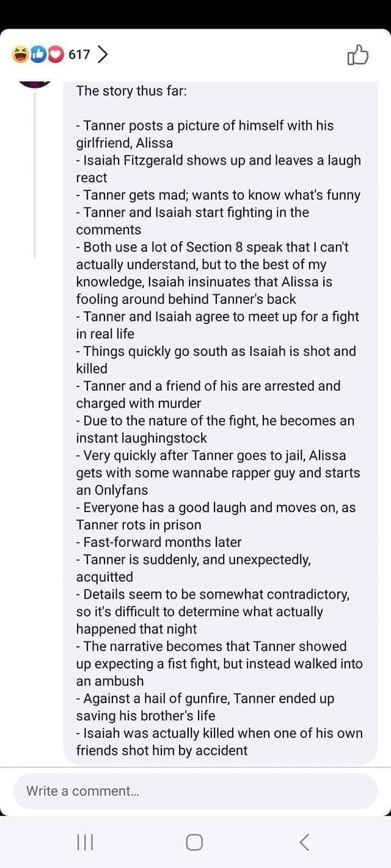Tap the line "friends shot him by accident"
391x868 pixels.
(x=162, y=751)
